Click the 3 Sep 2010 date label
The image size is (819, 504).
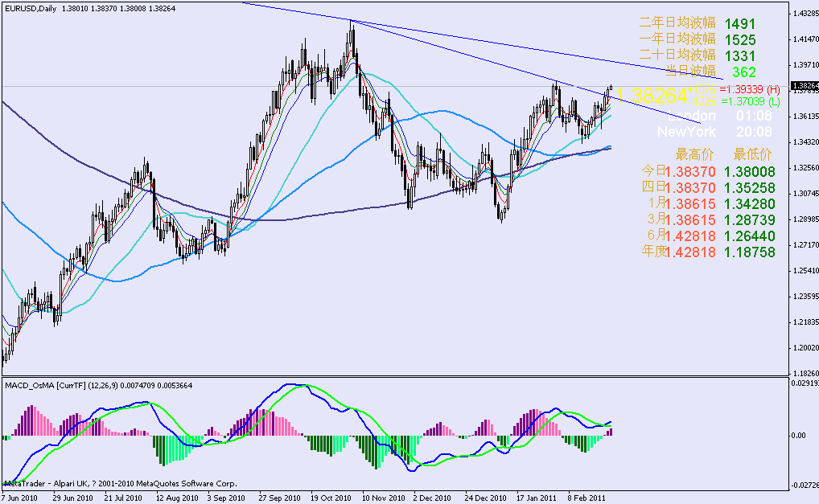226,498
